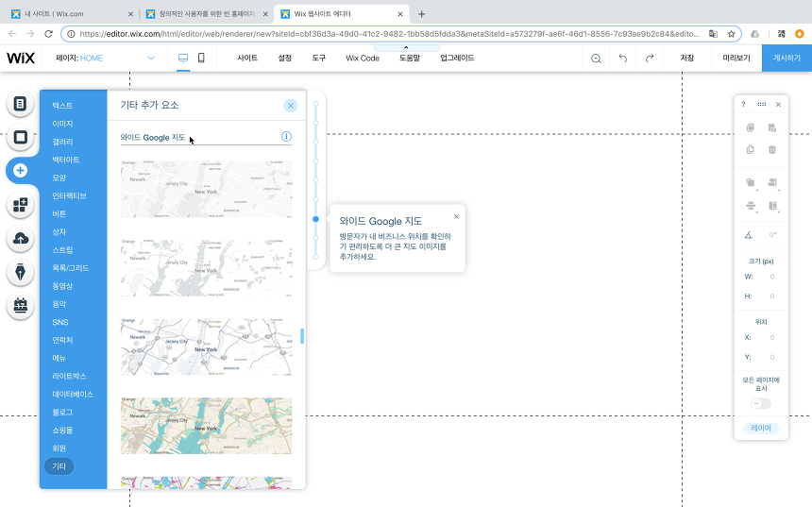Select the 기타 category
This screenshot has height=507, width=812.
[x=59, y=466]
